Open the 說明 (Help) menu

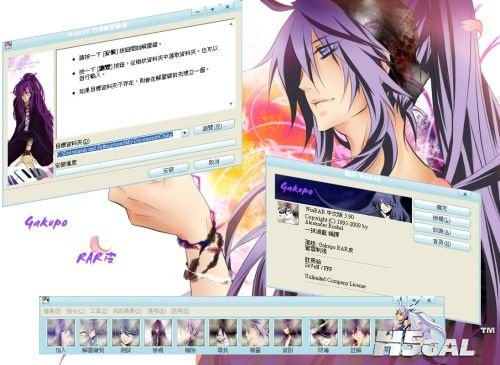tap(180, 311)
